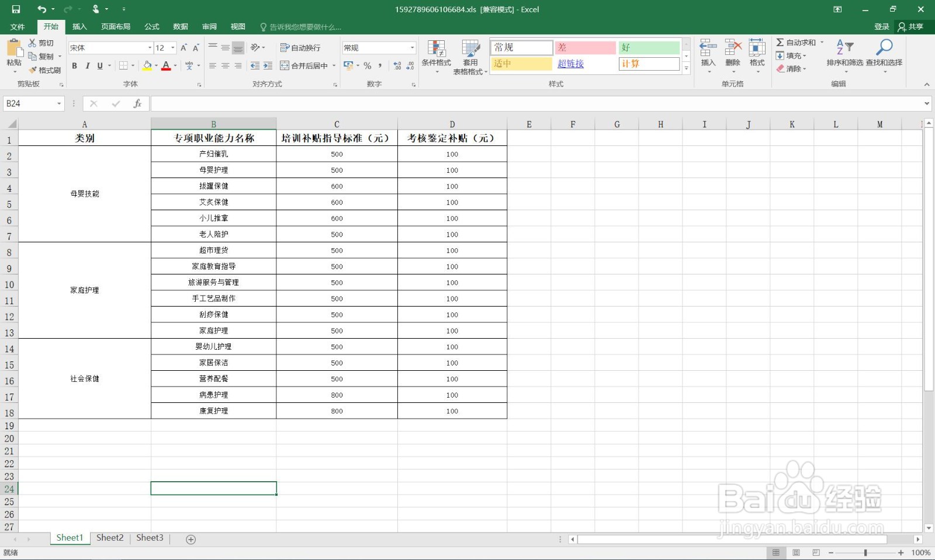Increase decimal places icon
The image size is (935, 560).
coord(397,66)
